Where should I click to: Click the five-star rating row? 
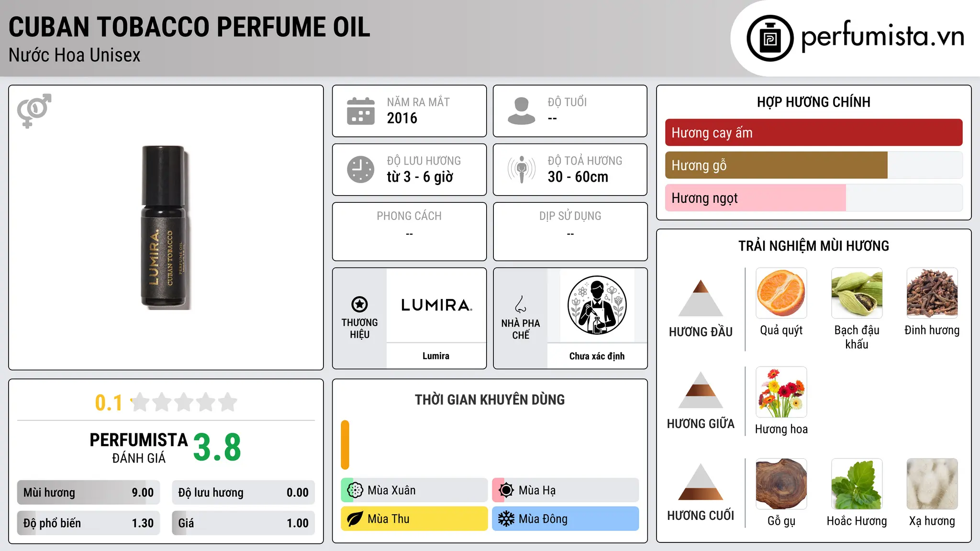[x=184, y=402]
